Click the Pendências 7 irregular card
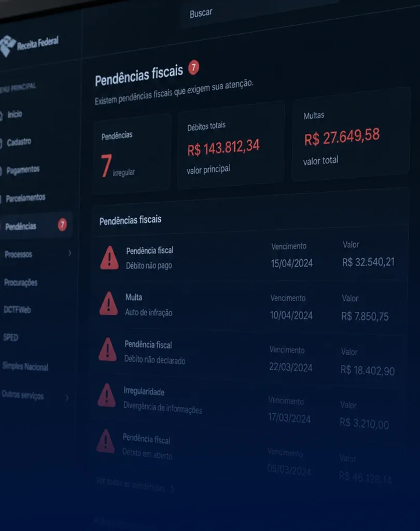The width and height of the screenshot is (420, 531). tap(132, 153)
